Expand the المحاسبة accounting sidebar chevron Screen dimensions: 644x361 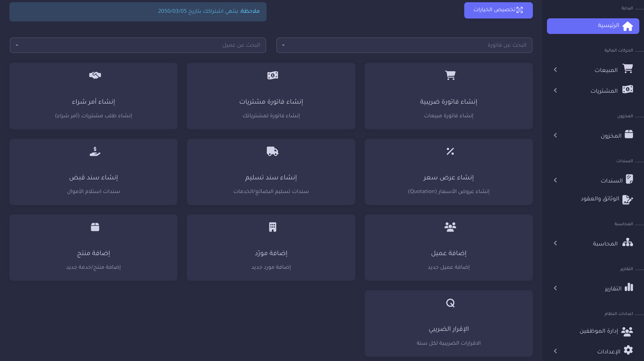[555, 243]
